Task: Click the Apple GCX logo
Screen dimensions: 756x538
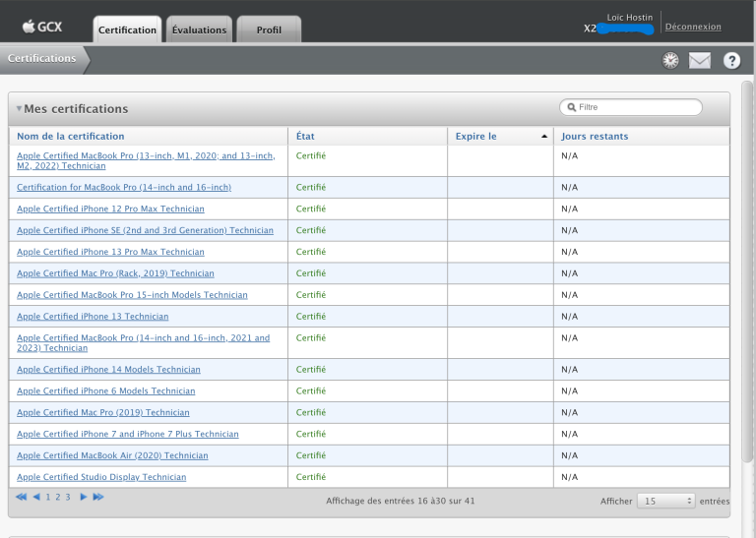Action: (42, 27)
